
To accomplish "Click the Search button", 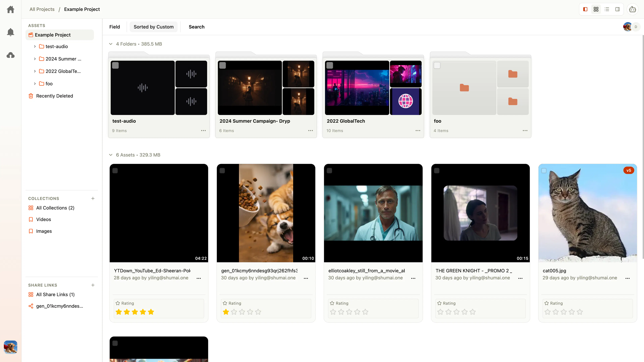I will (197, 27).
